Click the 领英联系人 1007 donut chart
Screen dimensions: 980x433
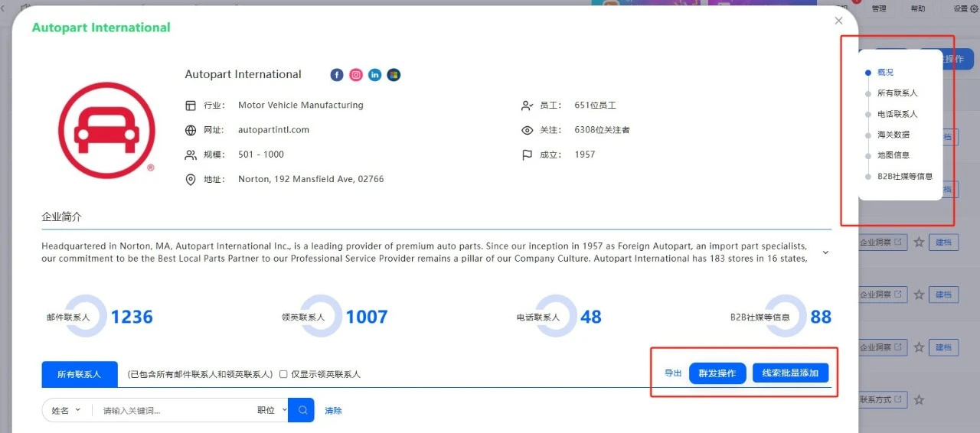coord(321,316)
